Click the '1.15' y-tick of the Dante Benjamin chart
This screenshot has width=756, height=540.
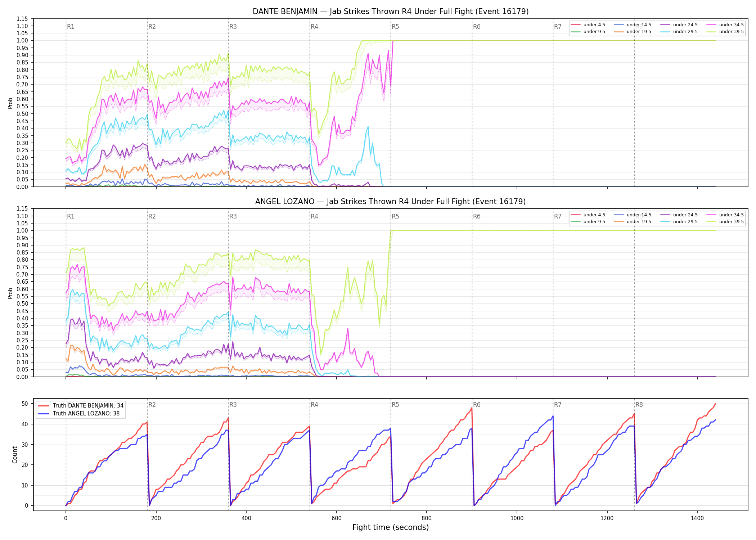(22, 19)
